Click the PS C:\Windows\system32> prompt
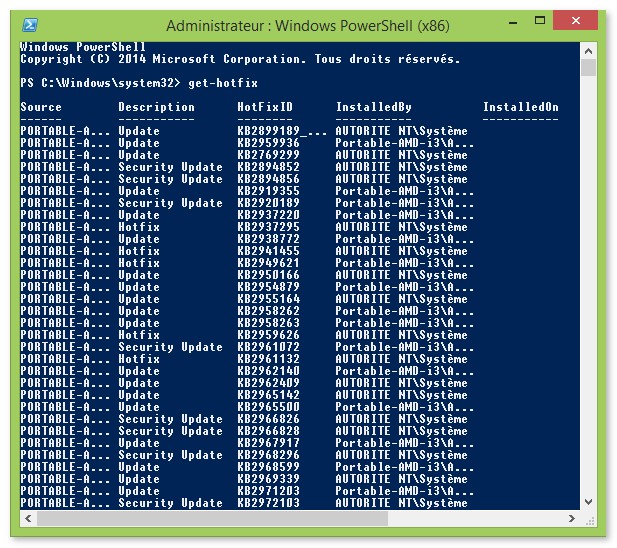The image size is (617, 548). pyautogui.click(x=100, y=83)
